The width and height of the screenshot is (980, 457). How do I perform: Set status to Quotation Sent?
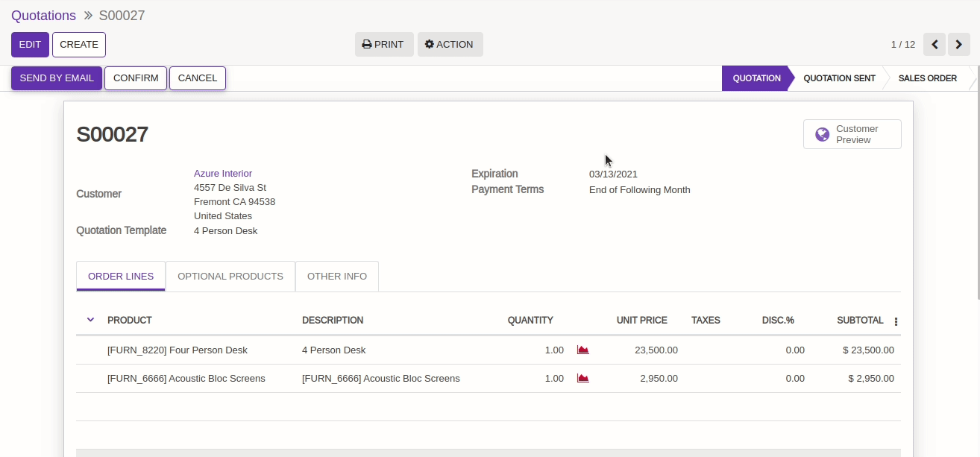tap(839, 78)
